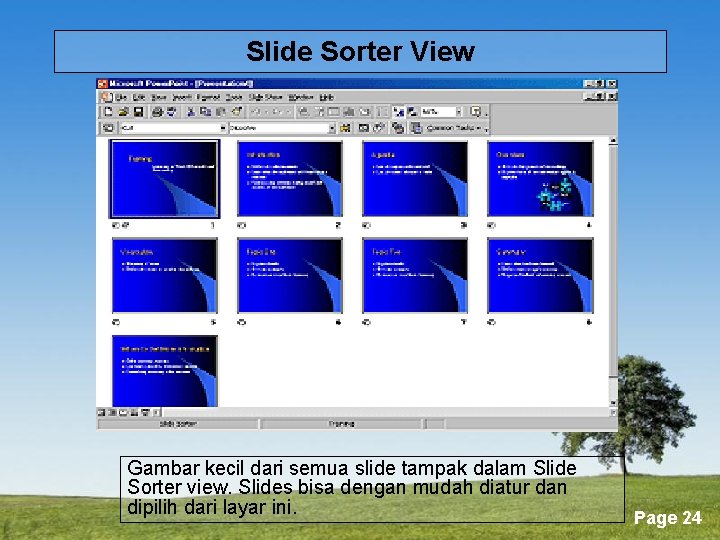Screen dimensions: 720x540
Task: Click the Paste clipboard icon
Action: (221, 112)
